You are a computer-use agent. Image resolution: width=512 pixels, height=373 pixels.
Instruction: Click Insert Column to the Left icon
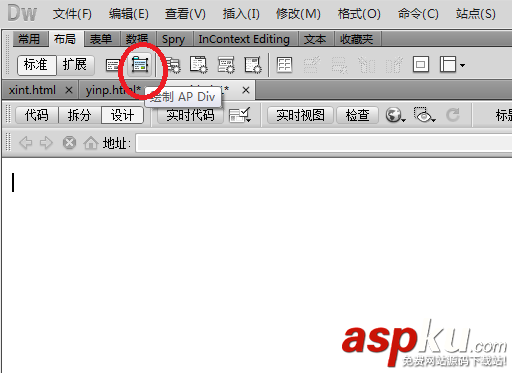pyautogui.click(x=367, y=65)
